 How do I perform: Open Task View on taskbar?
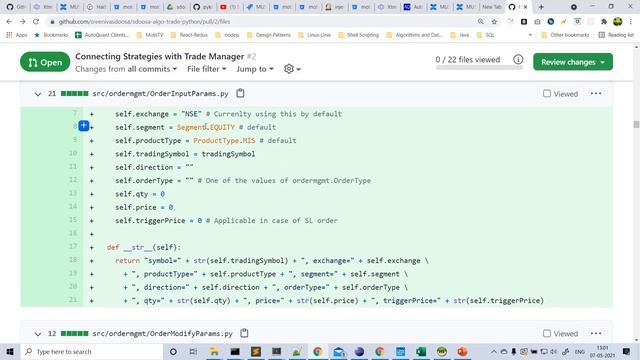[x=193, y=351]
